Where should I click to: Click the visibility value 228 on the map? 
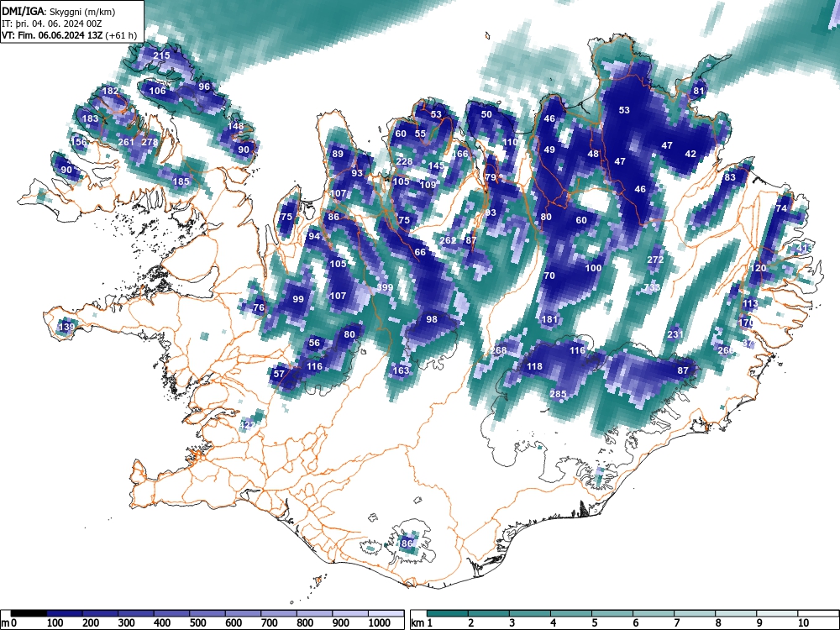(x=405, y=161)
